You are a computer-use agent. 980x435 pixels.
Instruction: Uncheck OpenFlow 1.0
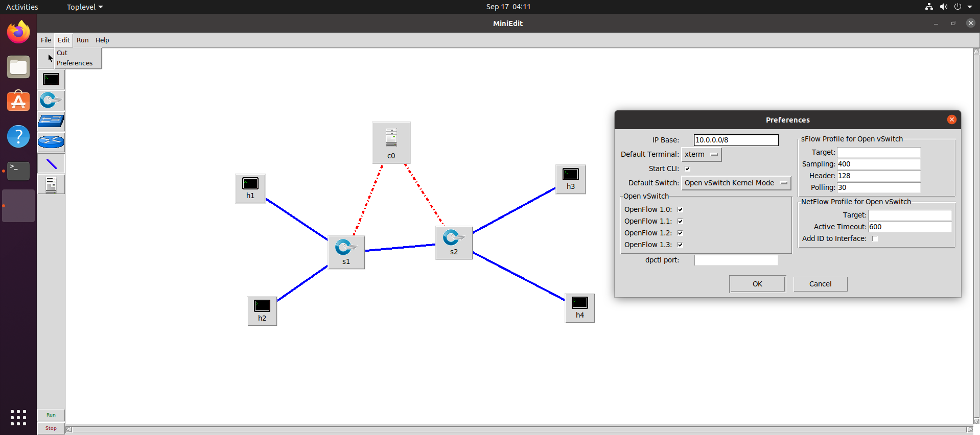[680, 209]
